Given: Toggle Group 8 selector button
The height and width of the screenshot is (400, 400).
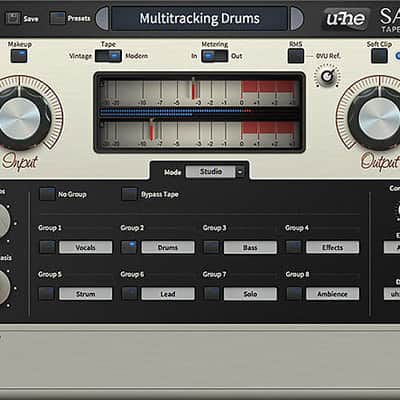Looking at the screenshot, I should (294, 294).
